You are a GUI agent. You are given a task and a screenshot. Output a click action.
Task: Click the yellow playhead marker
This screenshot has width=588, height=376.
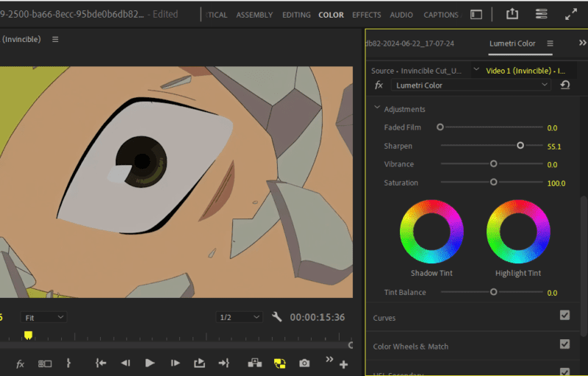(28, 335)
